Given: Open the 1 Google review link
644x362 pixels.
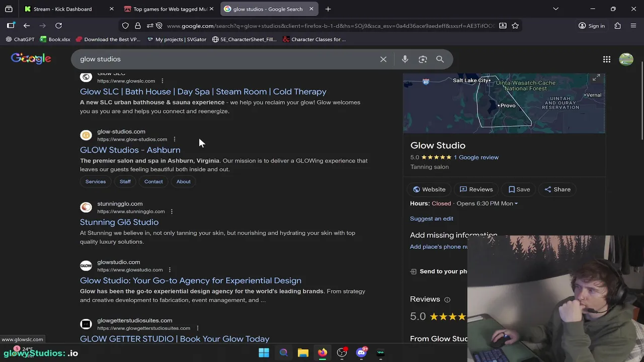Looking at the screenshot, I should [x=476, y=157].
